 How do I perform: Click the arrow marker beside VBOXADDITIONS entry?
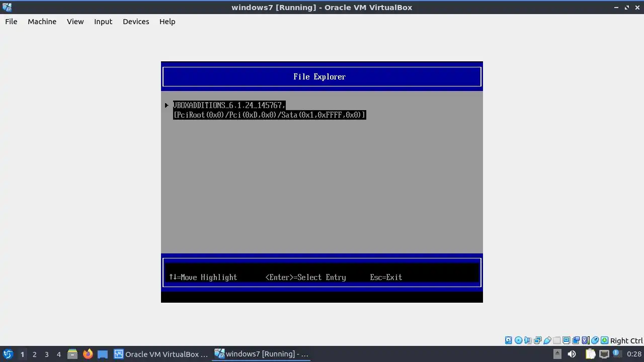[x=167, y=105]
